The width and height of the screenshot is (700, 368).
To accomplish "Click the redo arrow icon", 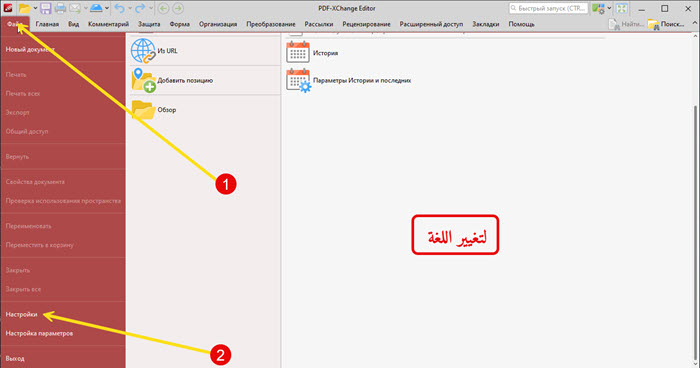I will (x=140, y=8).
